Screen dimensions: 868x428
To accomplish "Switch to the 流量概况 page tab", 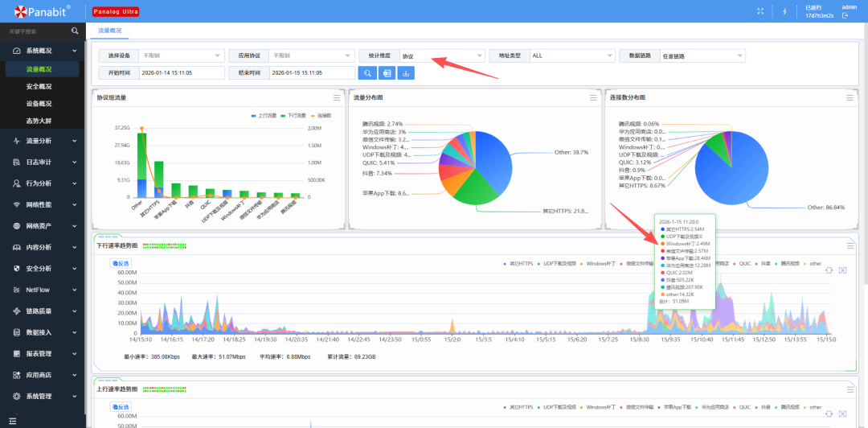I will pyautogui.click(x=109, y=31).
